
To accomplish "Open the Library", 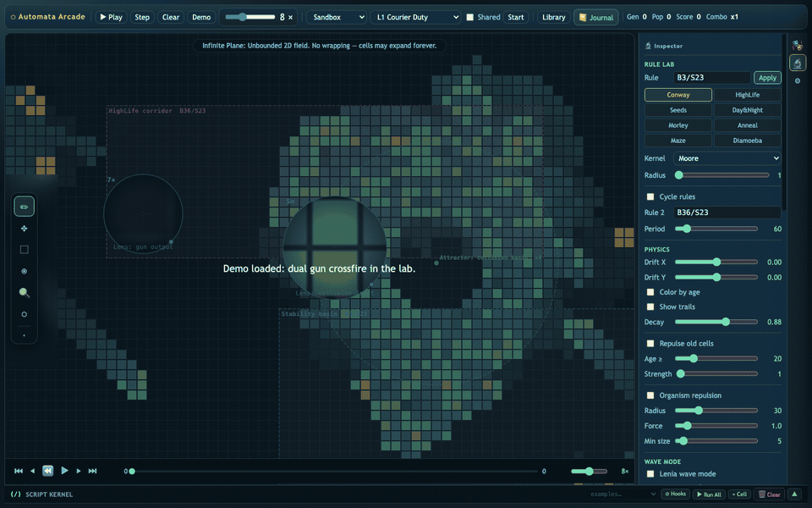I will click(x=553, y=17).
